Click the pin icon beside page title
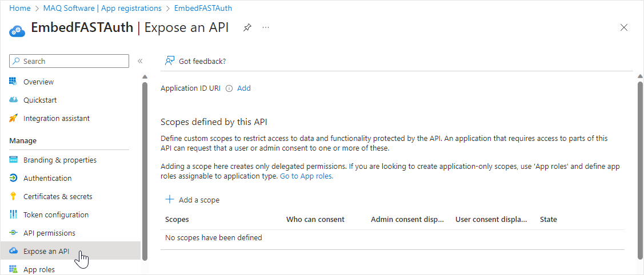The height and width of the screenshot is (275, 644). coord(247,27)
